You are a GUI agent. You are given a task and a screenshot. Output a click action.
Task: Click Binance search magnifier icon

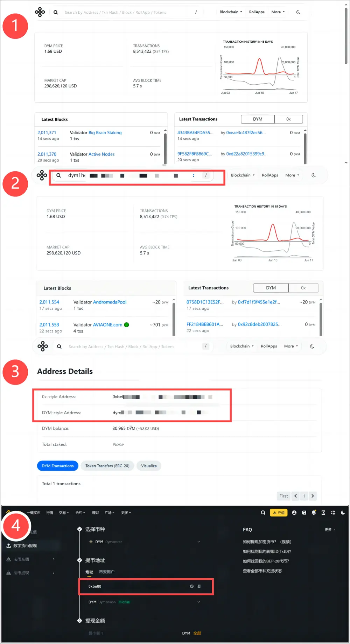coord(263,513)
